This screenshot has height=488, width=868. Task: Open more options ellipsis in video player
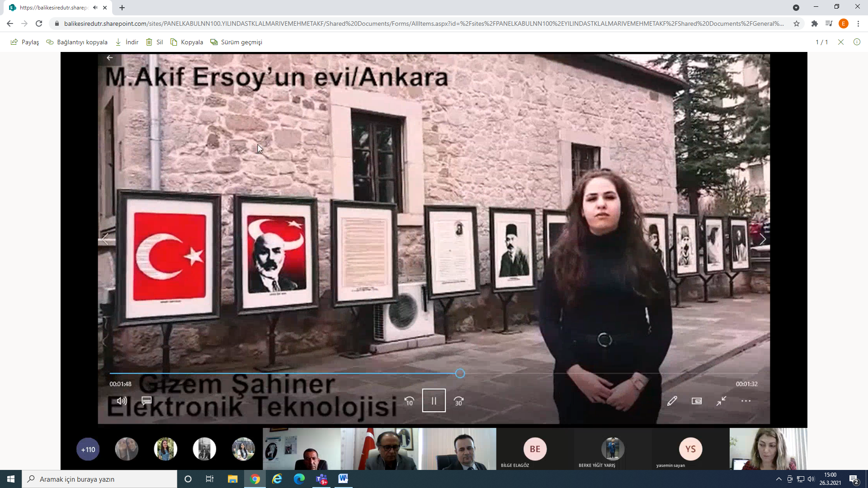coord(746,401)
